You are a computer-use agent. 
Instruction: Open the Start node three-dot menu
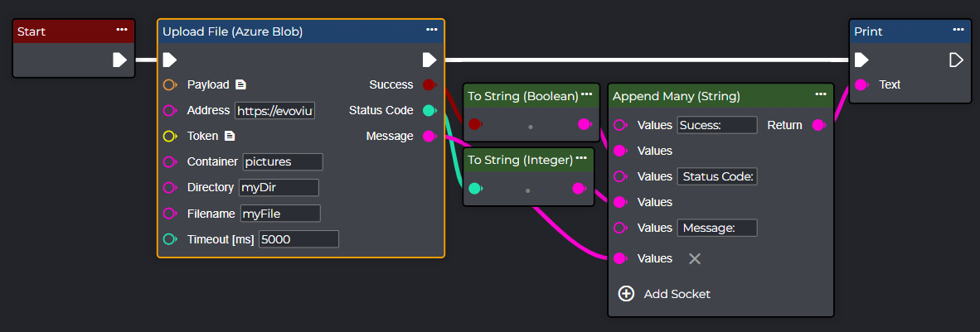coord(122,30)
